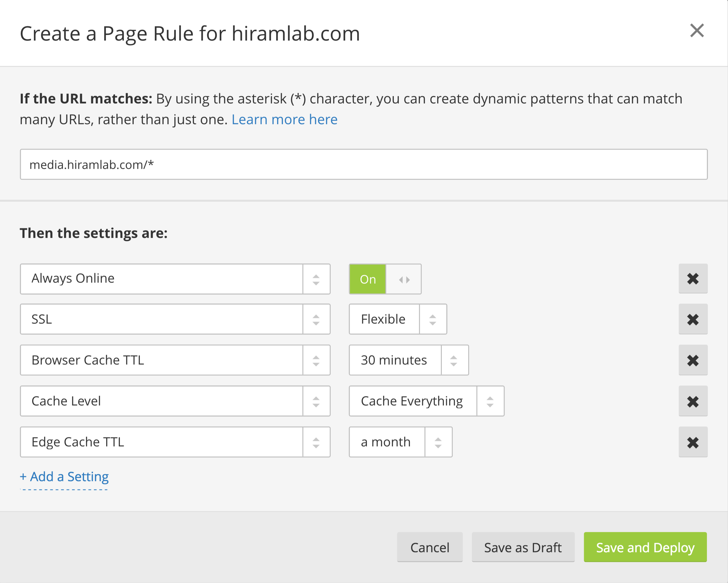728x583 pixels.
Task: Click the 'Then the settings are:' heading
Action: (x=94, y=233)
